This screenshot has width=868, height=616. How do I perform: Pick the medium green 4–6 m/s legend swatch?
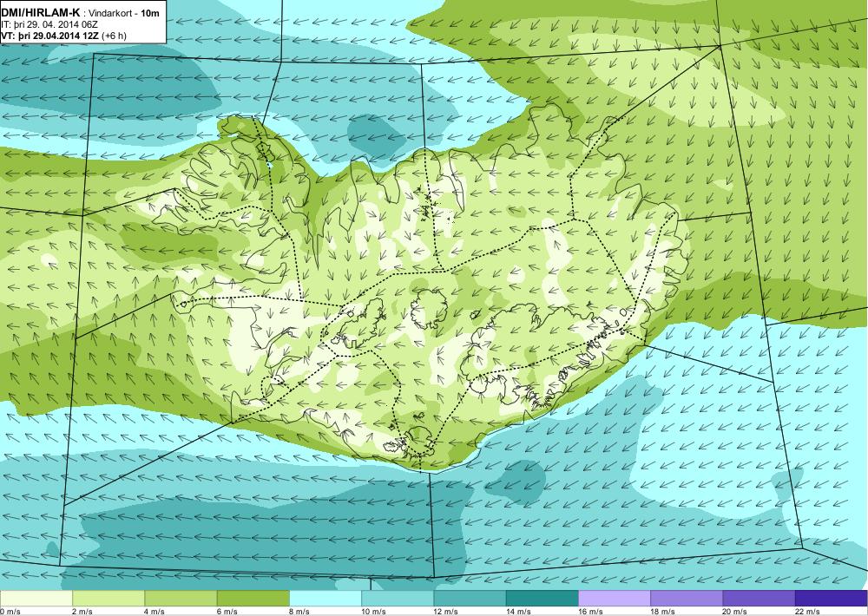[x=181, y=599]
